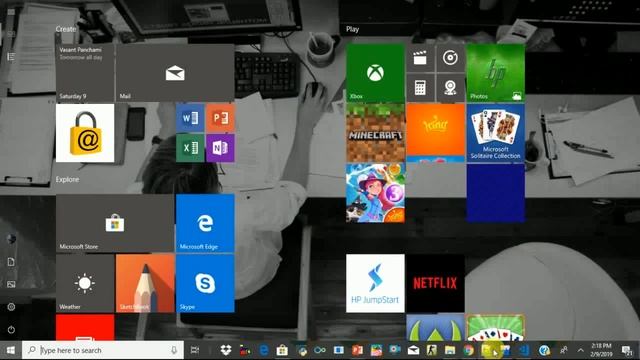Open the blue help question mark taskbar icon

click(544, 350)
